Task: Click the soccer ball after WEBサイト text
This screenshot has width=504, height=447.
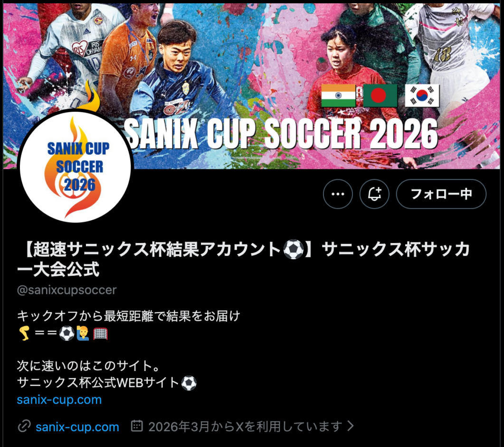Action: point(189,383)
